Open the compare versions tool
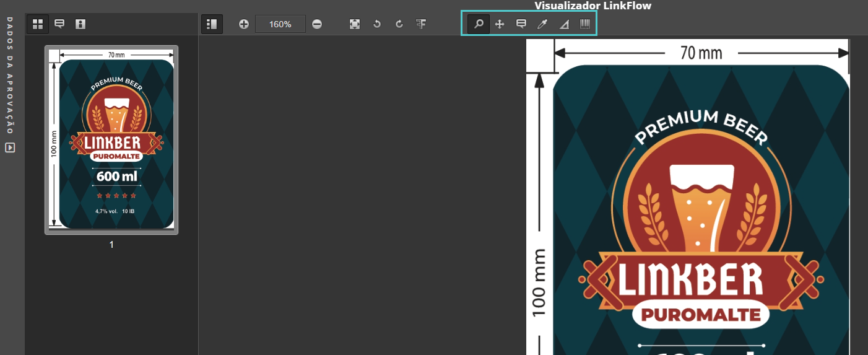The image size is (868, 355). 422,24
